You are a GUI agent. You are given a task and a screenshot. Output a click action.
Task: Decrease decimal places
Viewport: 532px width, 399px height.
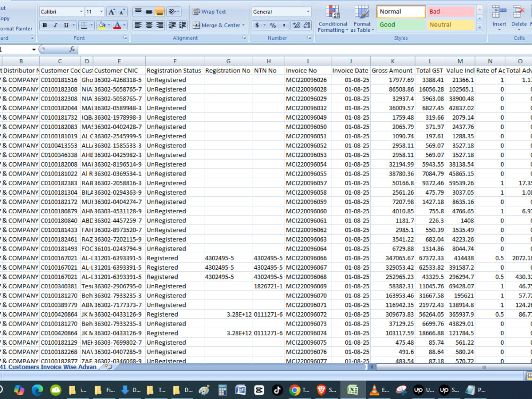coord(307,26)
